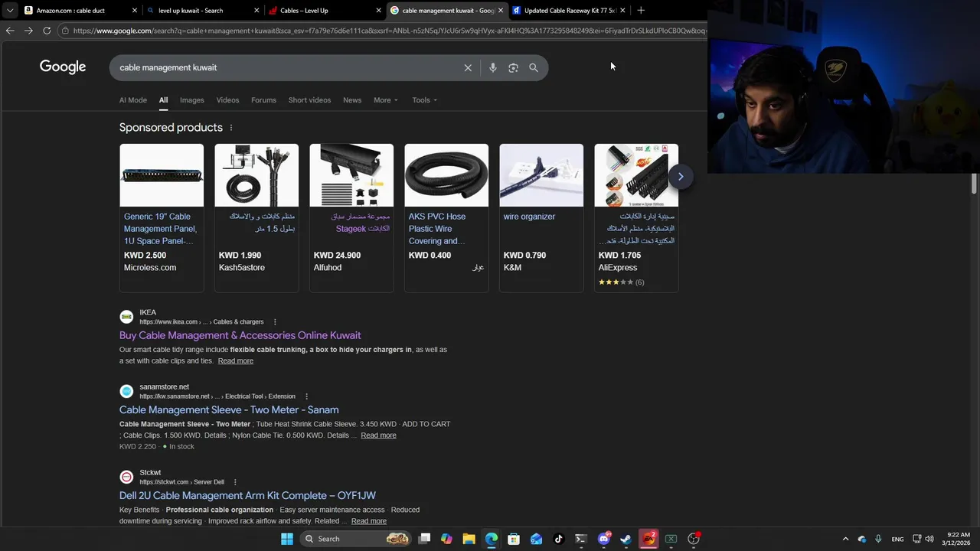Expand the Tools dropdown

[425, 100]
